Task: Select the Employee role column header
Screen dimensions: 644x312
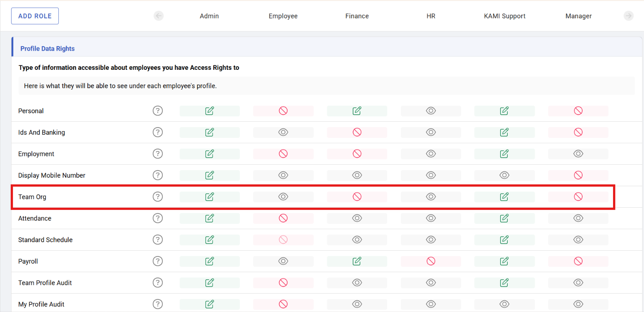Action: point(283,16)
